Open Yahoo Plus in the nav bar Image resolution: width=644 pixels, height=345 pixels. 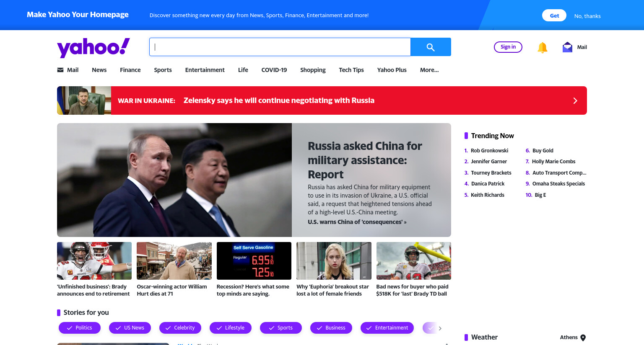392,70
